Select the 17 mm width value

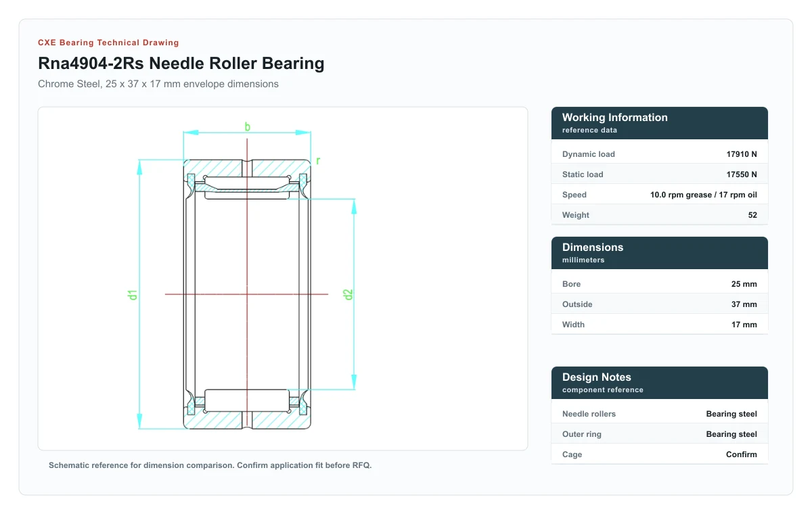744,325
